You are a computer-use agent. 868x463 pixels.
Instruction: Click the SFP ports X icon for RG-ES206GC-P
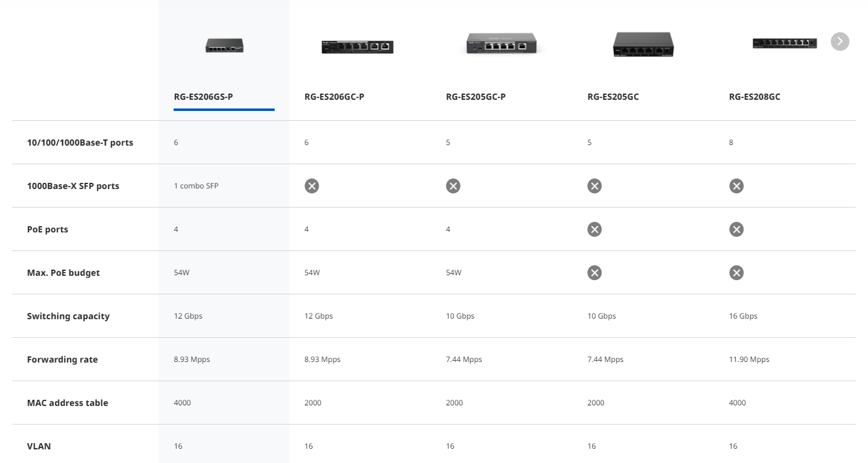[312, 186]
